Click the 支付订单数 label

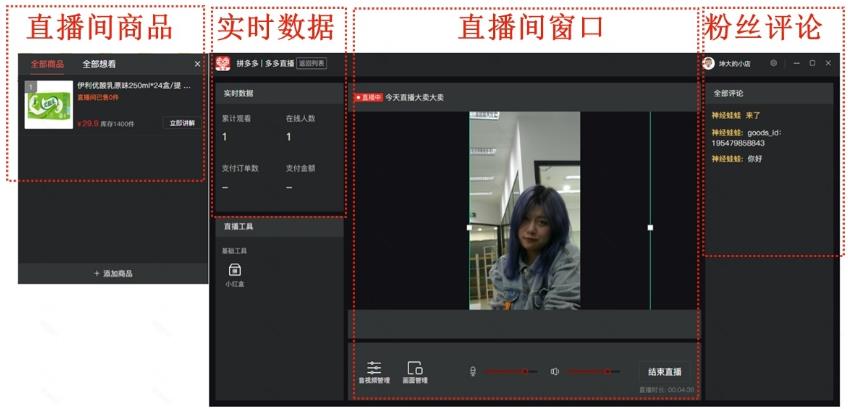point(240,168)
